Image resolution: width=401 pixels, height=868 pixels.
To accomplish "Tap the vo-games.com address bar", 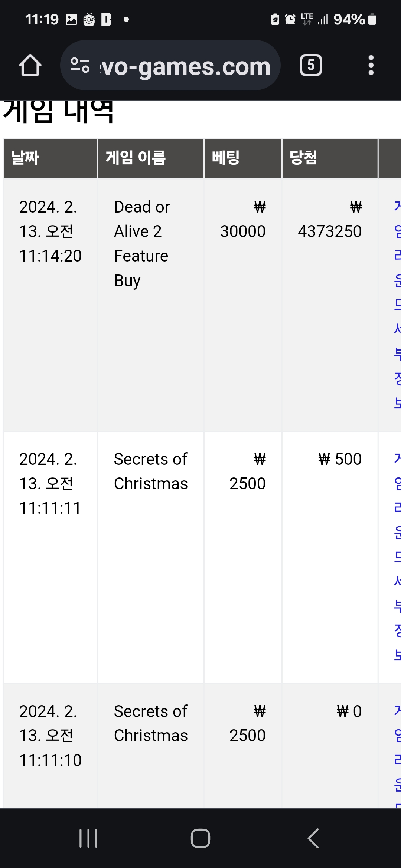I will tap(170, 65).
